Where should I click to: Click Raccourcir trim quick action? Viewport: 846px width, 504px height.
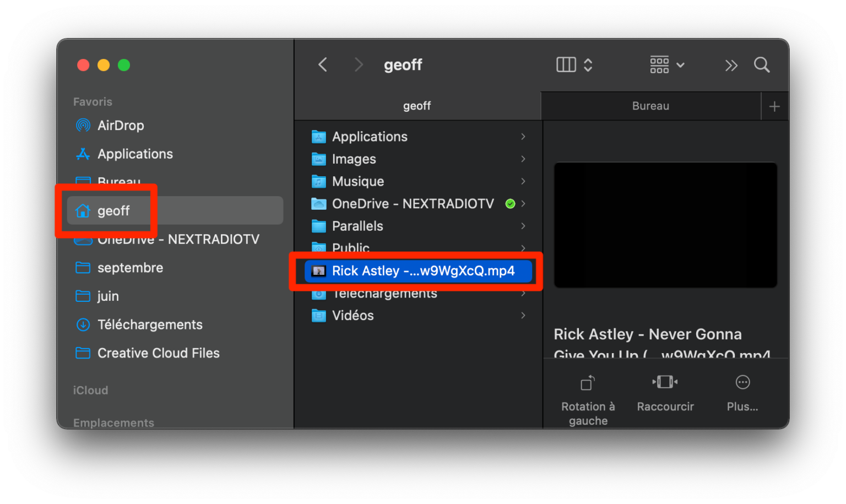click(665, 394)
